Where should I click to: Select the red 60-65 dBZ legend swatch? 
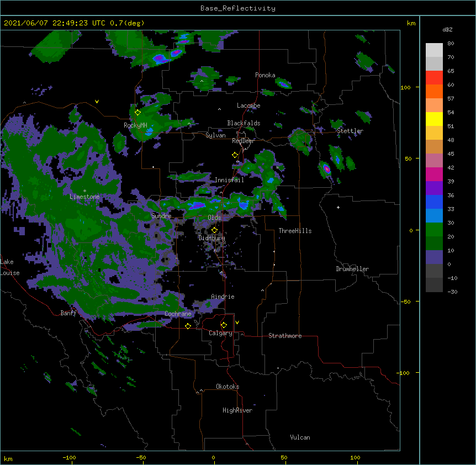coord(434,77)
